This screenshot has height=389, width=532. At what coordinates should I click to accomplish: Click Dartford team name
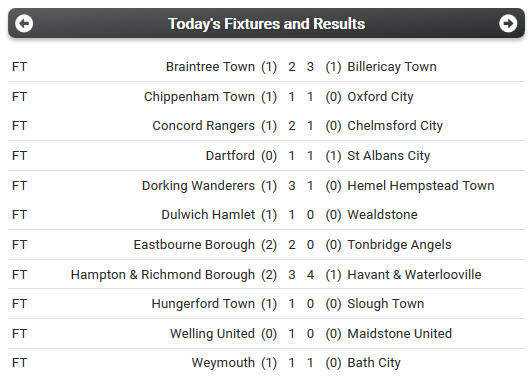(x=230, y=156)
